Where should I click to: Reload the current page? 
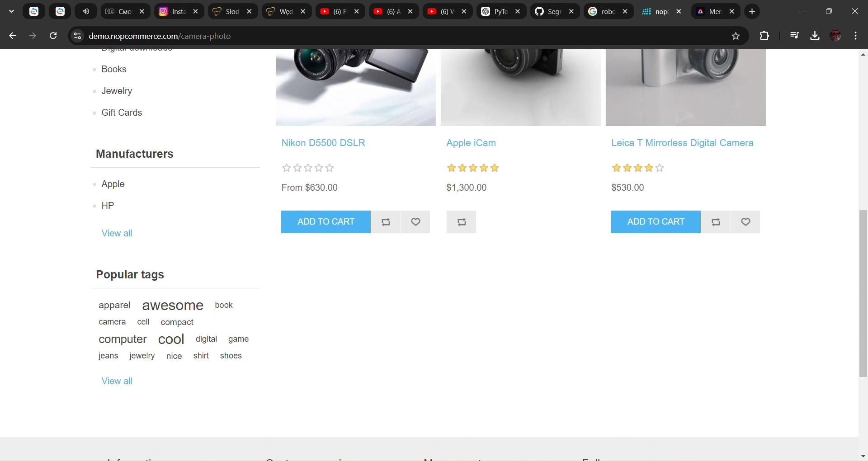pos(53,36)
